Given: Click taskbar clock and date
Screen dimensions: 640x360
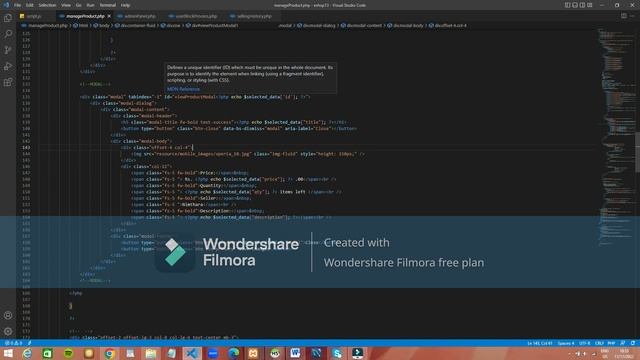Looking at the screenshot, I should click(625, 353).
